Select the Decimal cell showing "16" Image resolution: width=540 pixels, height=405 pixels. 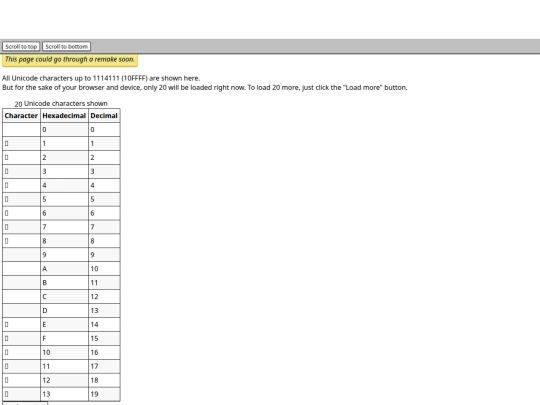tap(104, 352)
